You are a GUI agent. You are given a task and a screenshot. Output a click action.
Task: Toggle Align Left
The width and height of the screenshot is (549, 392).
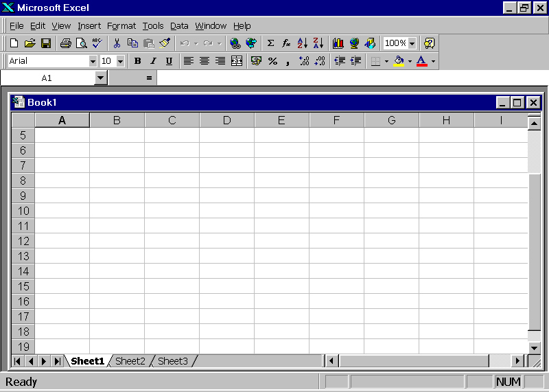(189, 61)
